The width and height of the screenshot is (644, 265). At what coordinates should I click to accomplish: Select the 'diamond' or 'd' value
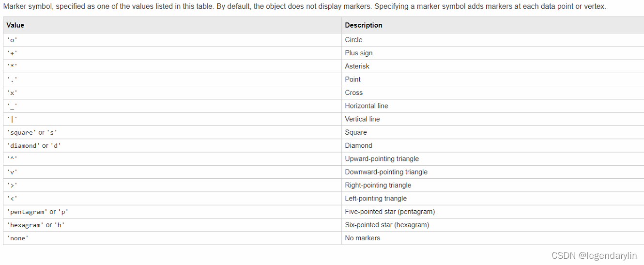(34, 145)
